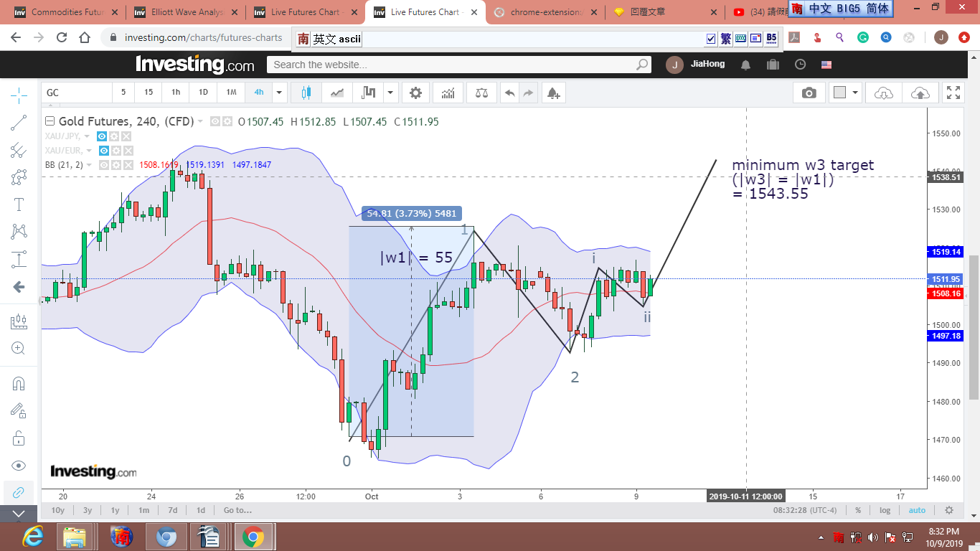Create a new alert bell-plus
The width and height of the screenshot is (980, 551).
[x=552, y=93]
